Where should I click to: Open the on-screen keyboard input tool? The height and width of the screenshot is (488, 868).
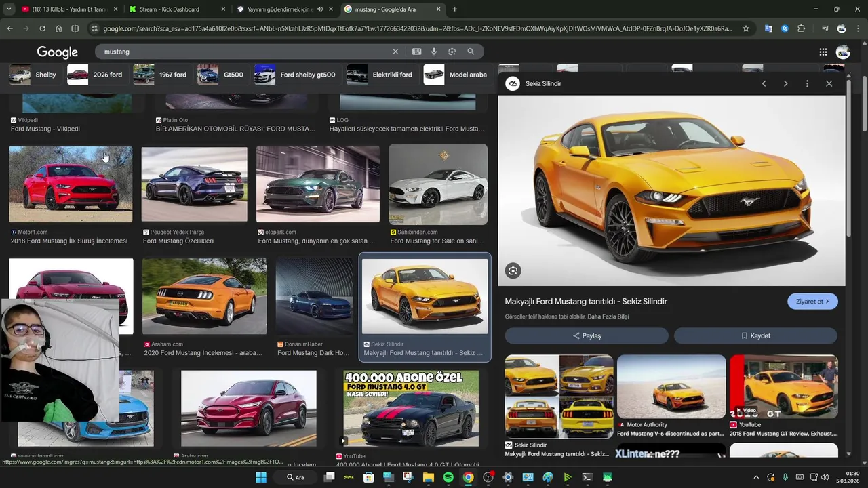click(416, 52)
